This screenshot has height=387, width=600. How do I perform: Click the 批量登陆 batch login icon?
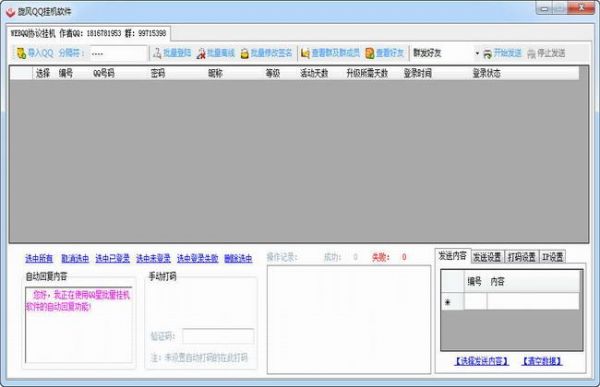(x=157, y=54)
